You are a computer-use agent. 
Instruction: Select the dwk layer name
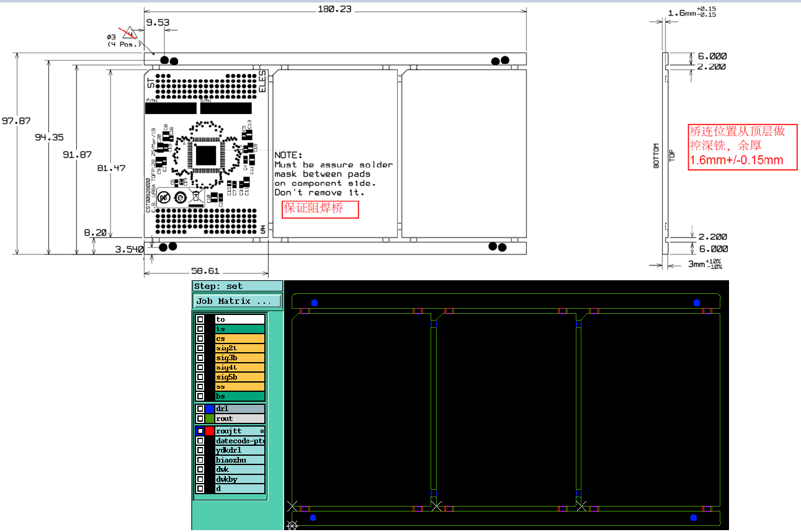pos(240,469)
